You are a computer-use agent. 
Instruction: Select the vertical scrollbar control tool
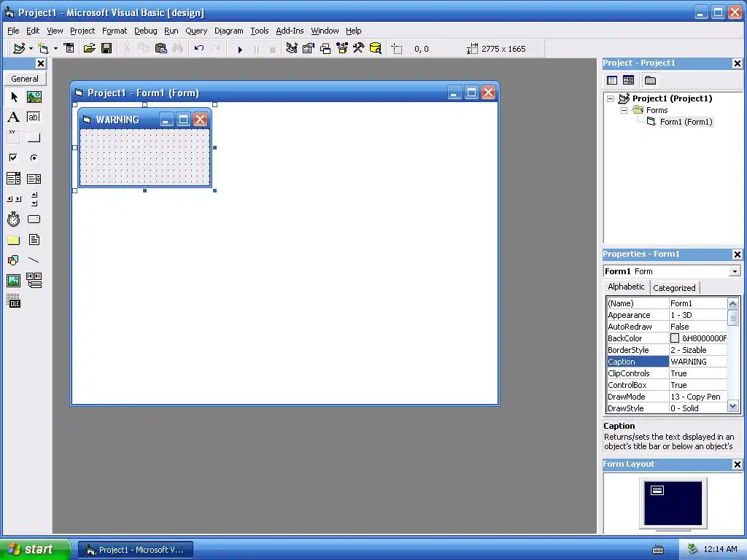point(34,199)
